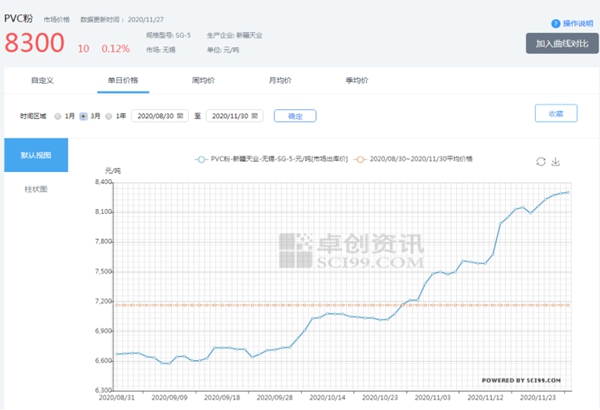Open the 操作说明 help link
Viewport: 600px width, 410px height.
click(x=578, y=24)
